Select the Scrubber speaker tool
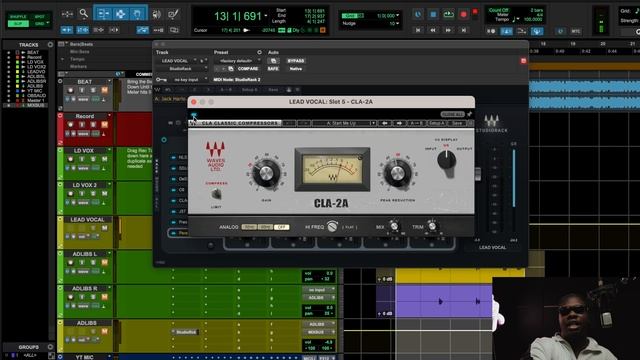 [x=156, y=14]
